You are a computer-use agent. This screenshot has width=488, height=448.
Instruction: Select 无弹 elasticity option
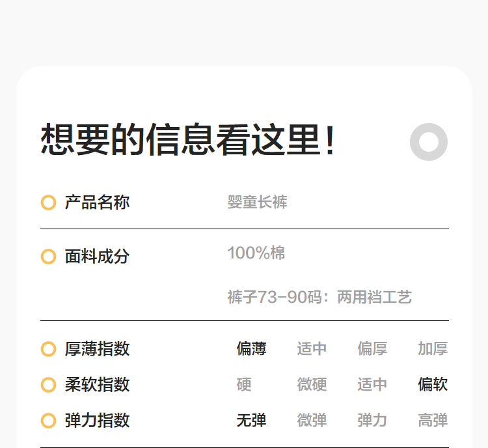coord(251,421)
